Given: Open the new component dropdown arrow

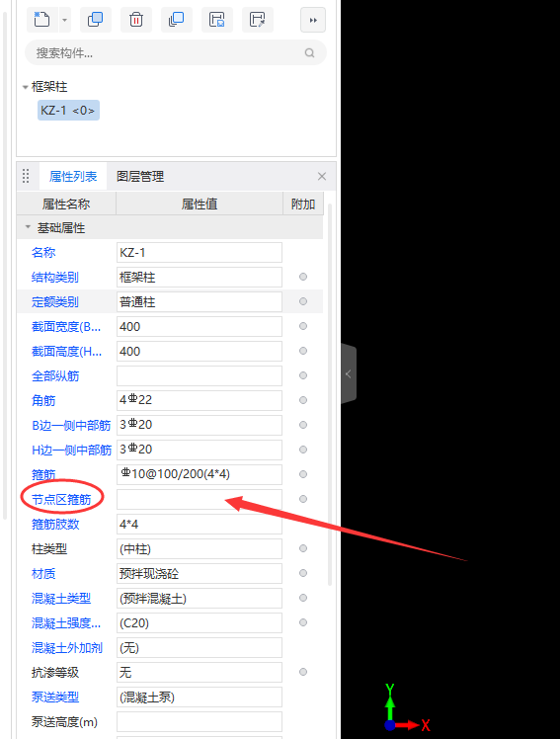Looking at the screenshot, I should click(x=64, y=20).
